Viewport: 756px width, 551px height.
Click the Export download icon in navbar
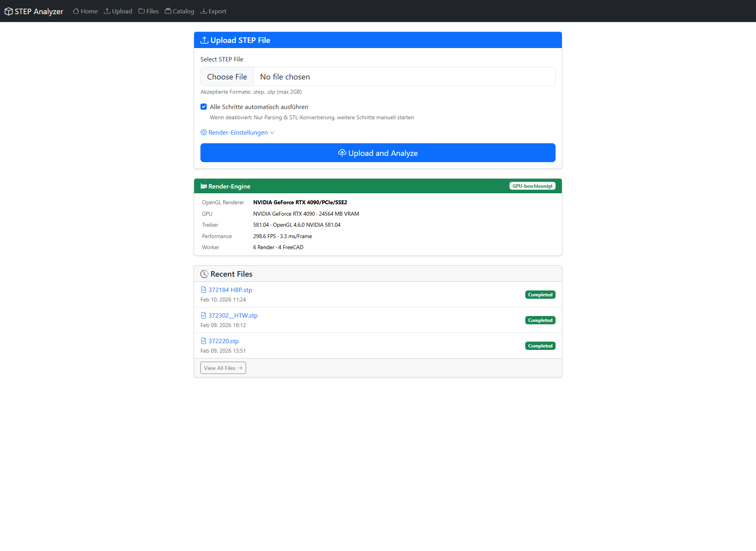(x=204, y=11)
